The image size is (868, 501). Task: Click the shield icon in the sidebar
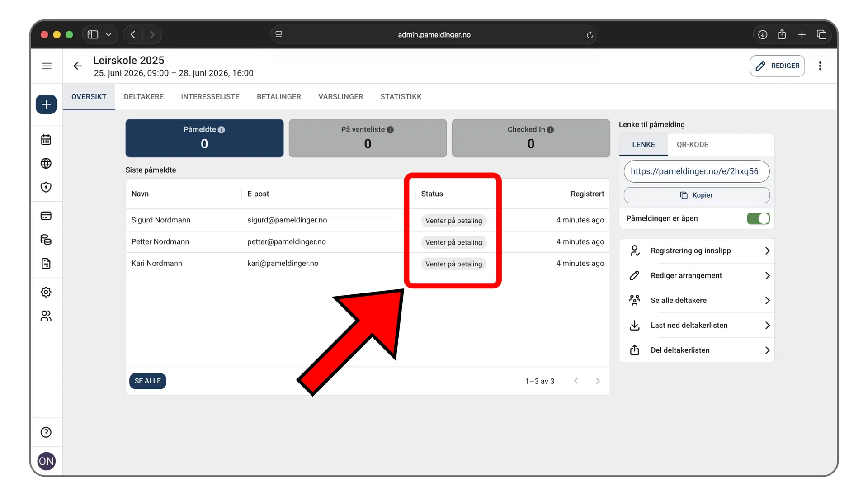click(x=46, y=187)
